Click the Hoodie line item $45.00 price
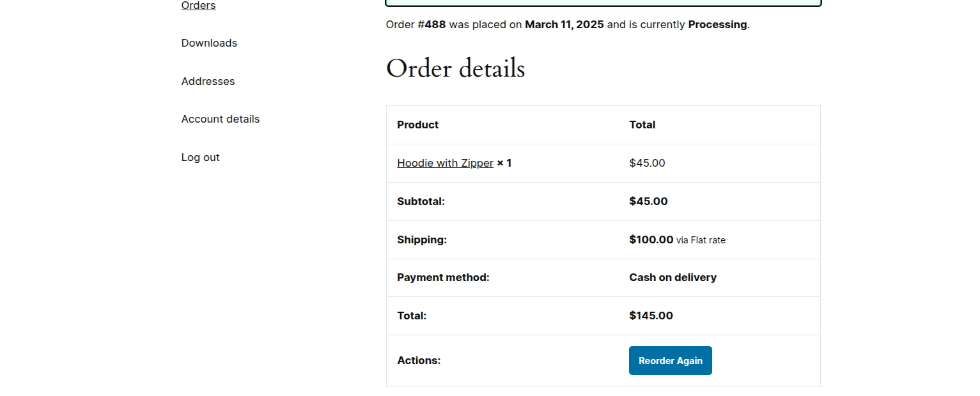This screenshot has height=396, width=980. [647, 163]
